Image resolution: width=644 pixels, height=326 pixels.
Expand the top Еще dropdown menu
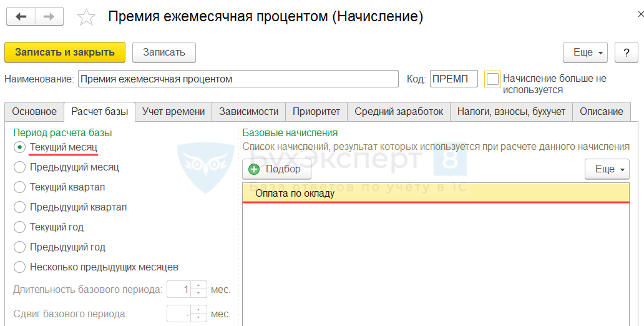[x=585, y=52]
